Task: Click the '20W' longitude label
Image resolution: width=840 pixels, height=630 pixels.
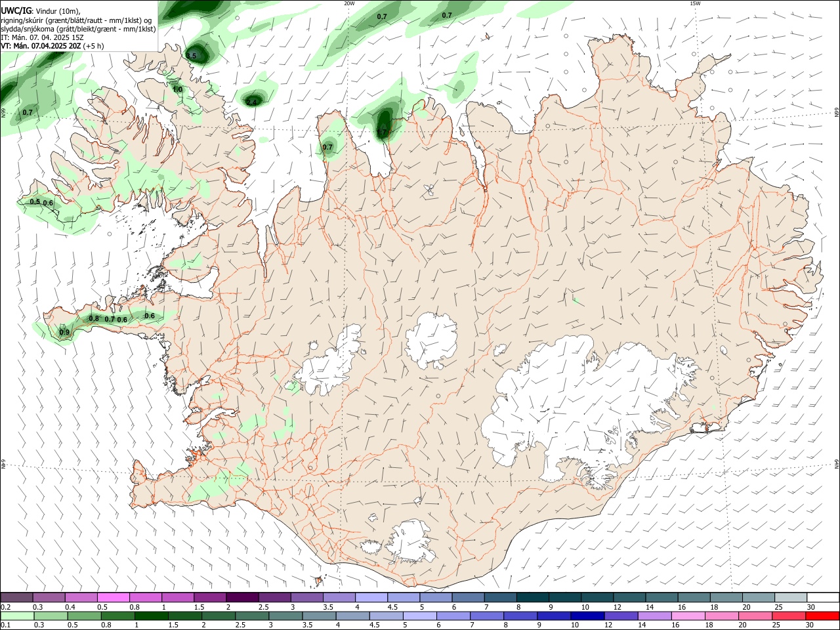Action: 349,3
